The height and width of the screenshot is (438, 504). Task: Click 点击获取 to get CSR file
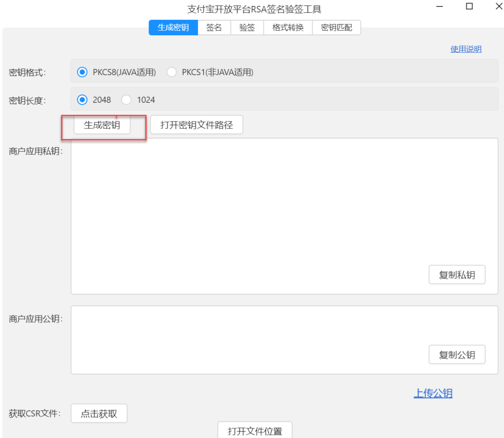[99, 414]
